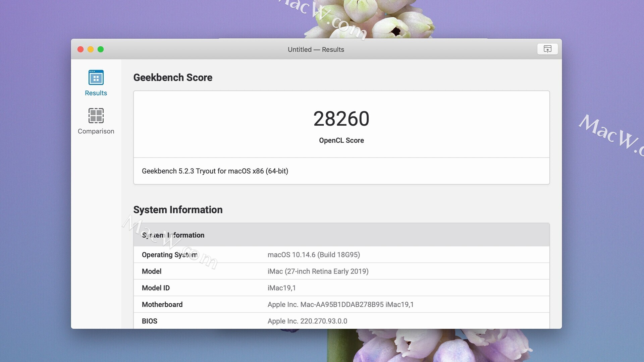The width and height of the screenshot is (644, 362).
Task: Select the 28260 OpenCL score number
Action: click(x=341, y=119)
